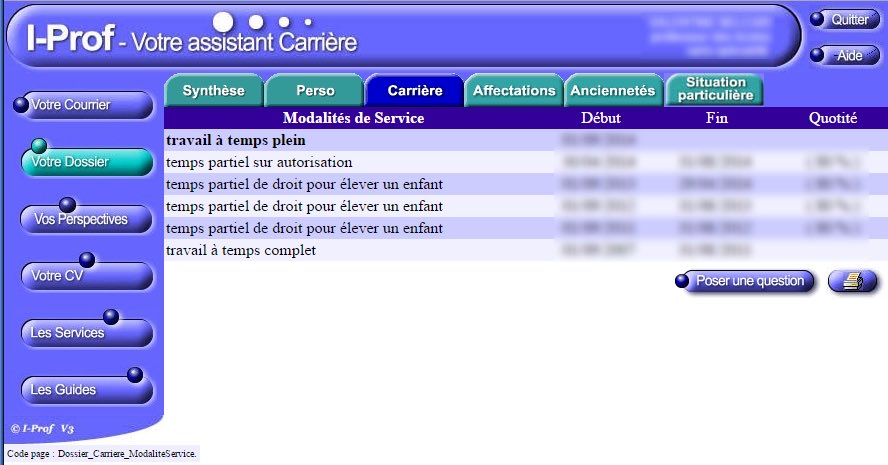Click Poser une question button
The height and width of the screenshot is (465, 888).
(x=745, y=281)
